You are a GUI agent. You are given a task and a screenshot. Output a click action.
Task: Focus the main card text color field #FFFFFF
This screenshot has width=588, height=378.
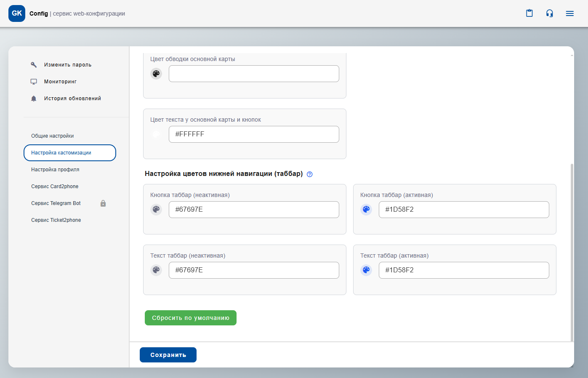(254, 134)
